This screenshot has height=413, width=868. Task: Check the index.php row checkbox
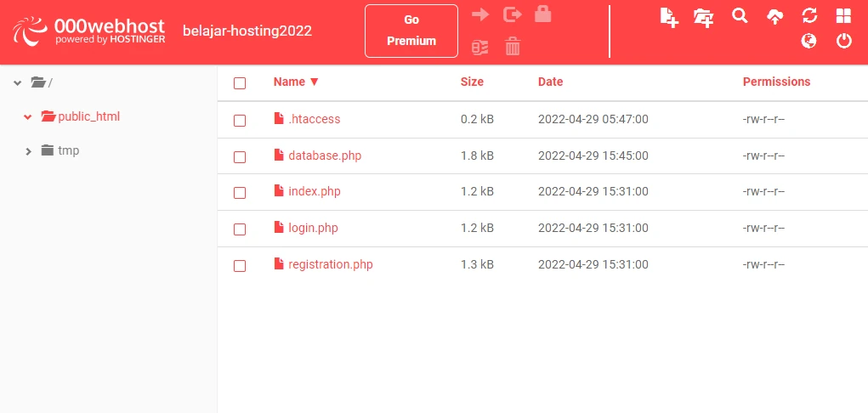coord(240,193)
